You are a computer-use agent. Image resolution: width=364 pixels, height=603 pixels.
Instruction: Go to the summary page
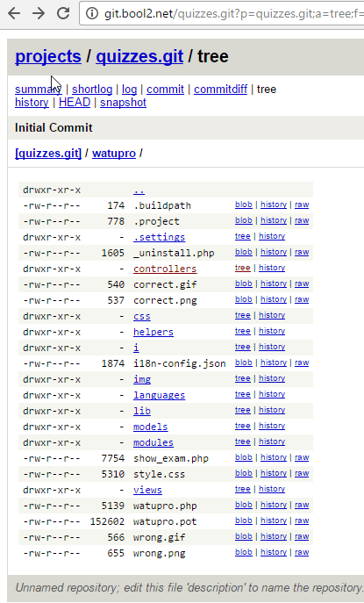(38, 90)
